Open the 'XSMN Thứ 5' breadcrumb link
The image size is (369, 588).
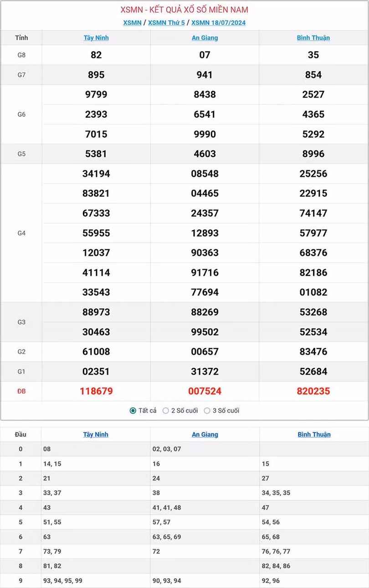coord(166,23)
